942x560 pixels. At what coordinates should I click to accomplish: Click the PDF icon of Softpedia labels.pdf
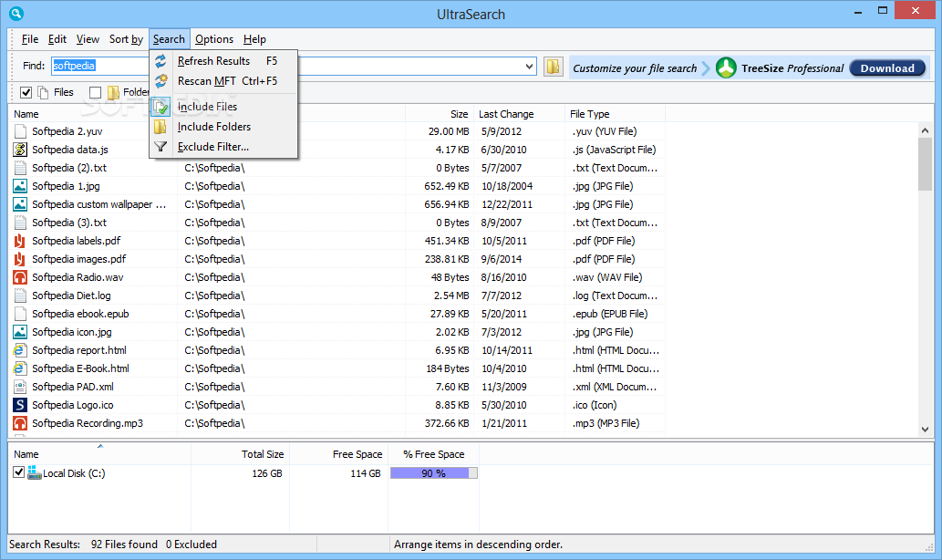coord(20,241)
